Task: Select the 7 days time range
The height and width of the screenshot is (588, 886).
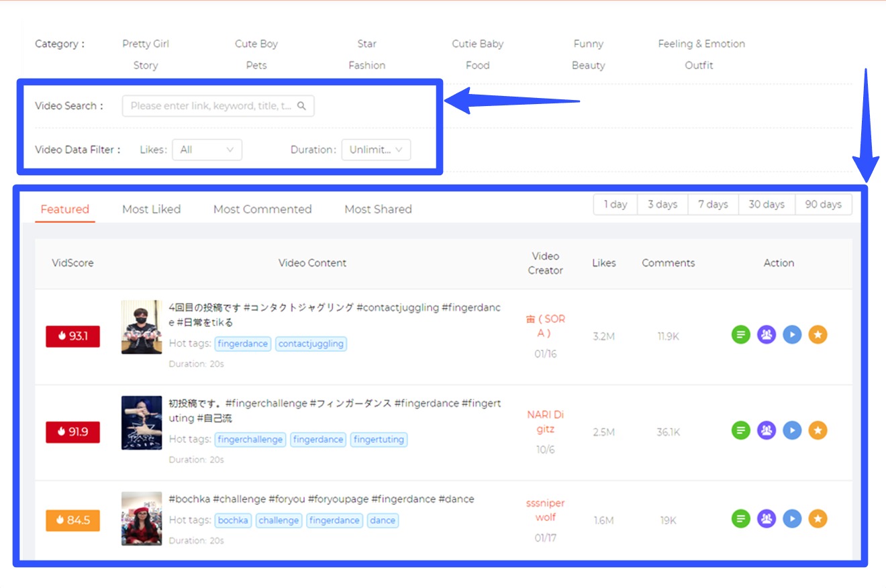Action: coord(713,204)
